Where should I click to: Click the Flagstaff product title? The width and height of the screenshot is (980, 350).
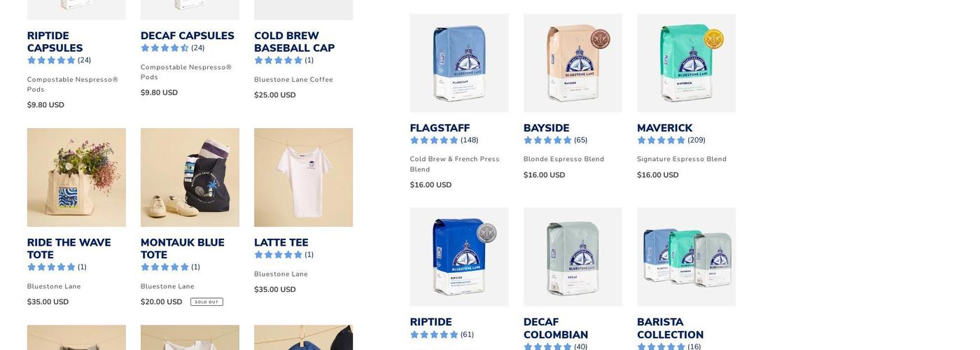tap(440, 128)
